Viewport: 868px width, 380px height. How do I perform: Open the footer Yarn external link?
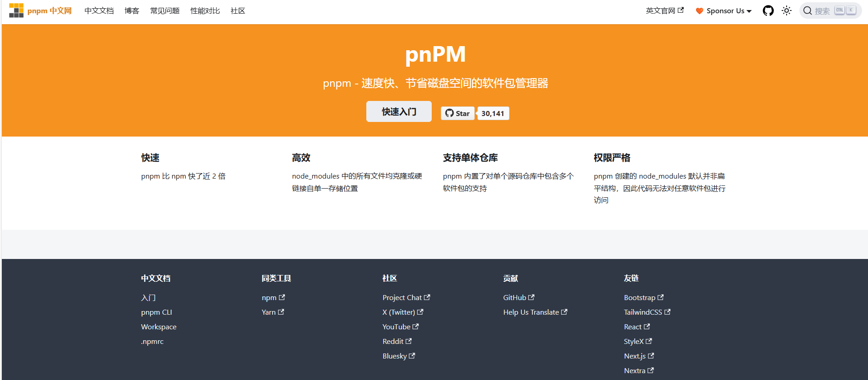(x=273, y=312)
